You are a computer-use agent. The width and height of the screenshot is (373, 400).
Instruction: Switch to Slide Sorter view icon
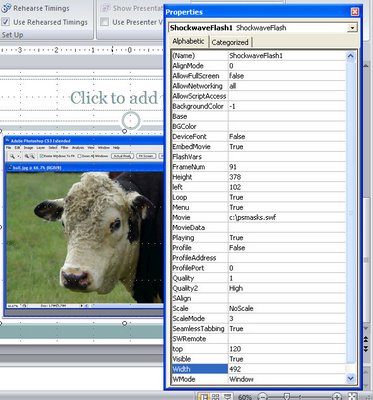click(216, 397)
